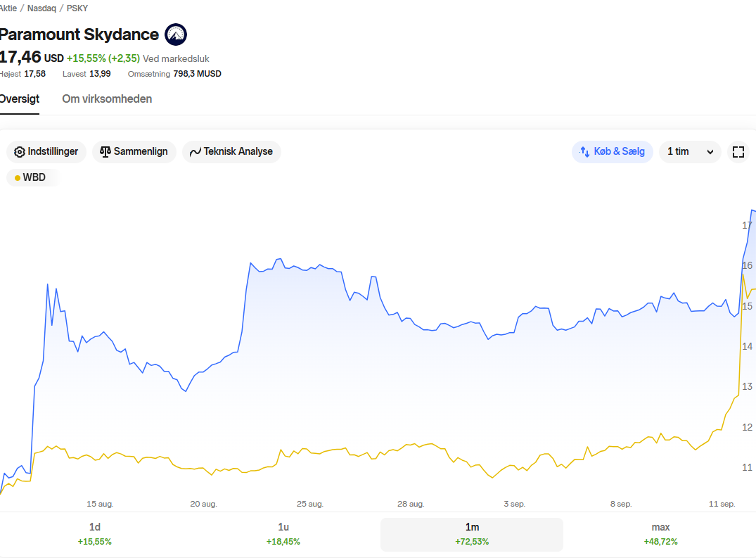Click the Paramount Skydance heading

[x=79, y=34]
